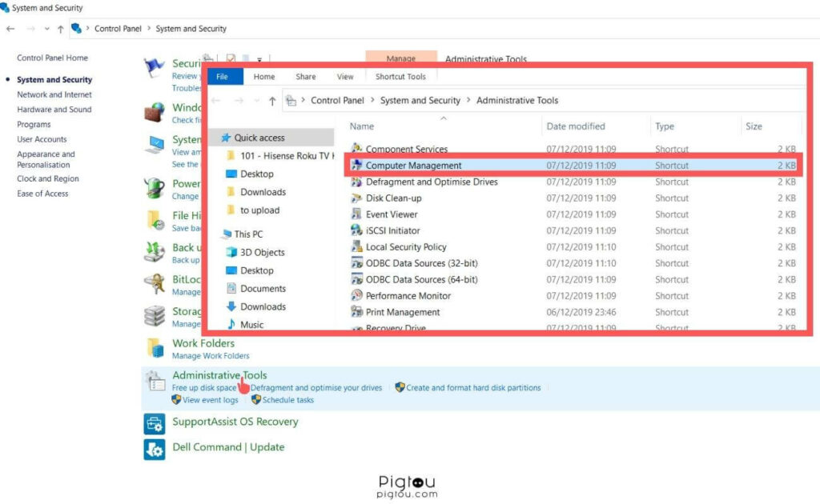This screenshot has width=820, height=504.
Task: Sort files by Date modified column header
Action: [x=575, y=126]
